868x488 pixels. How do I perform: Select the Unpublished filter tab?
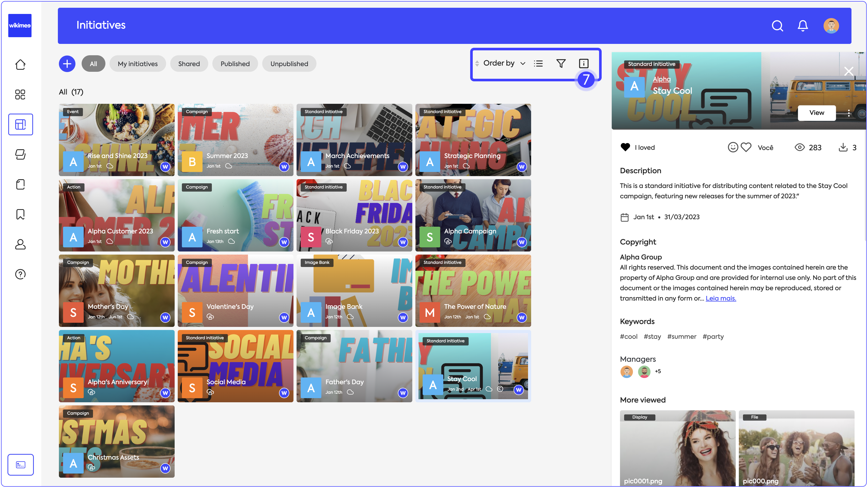click(x=289, y=64)
